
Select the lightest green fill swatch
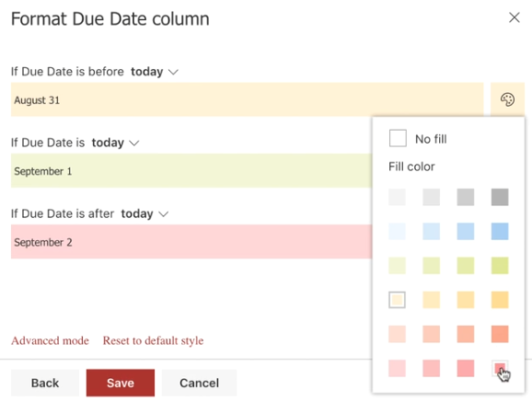click(x=397, y=266)
